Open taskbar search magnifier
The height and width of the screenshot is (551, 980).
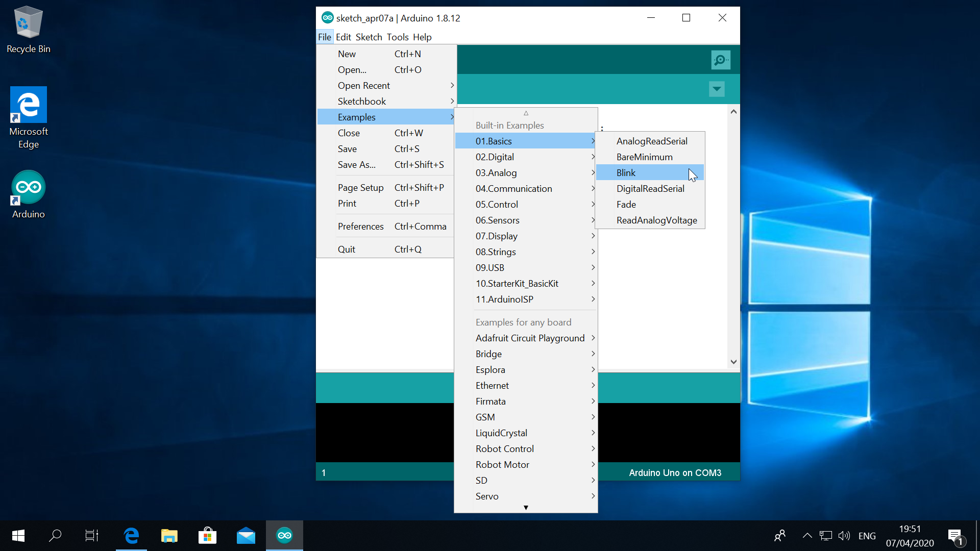tap(55, 536)
